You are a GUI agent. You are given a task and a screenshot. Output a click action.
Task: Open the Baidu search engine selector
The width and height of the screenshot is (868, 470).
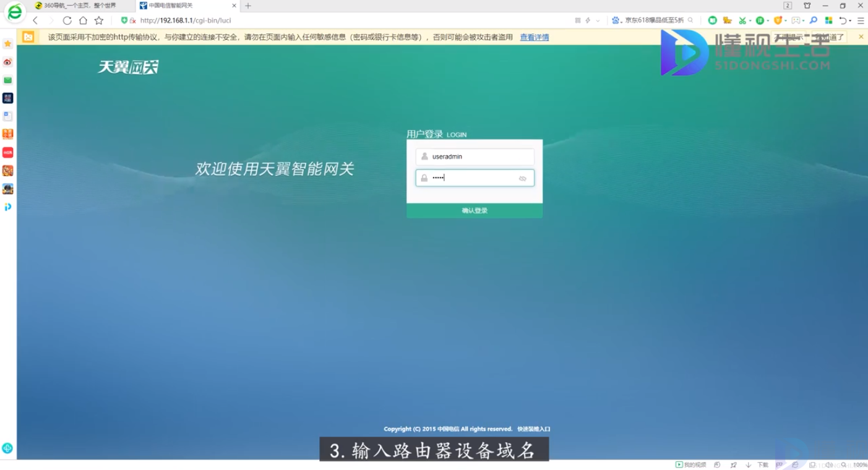[x=617, y=20]
